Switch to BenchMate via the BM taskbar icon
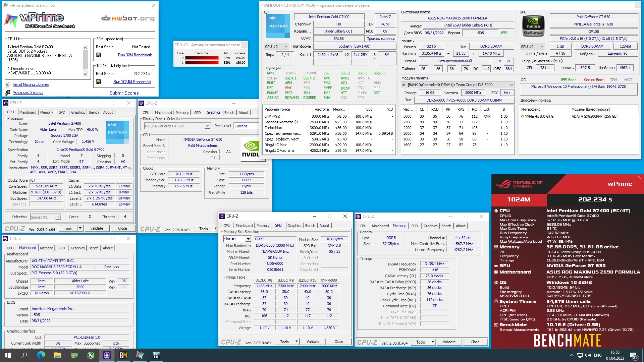The width and height of the screenshot is (644, 362). click(x=123, y=355)
